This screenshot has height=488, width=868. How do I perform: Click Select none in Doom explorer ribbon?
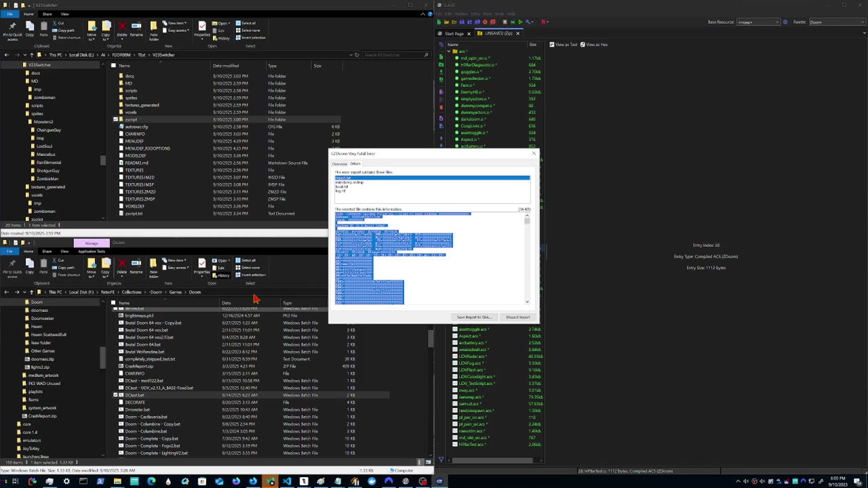tap(248, 268)
